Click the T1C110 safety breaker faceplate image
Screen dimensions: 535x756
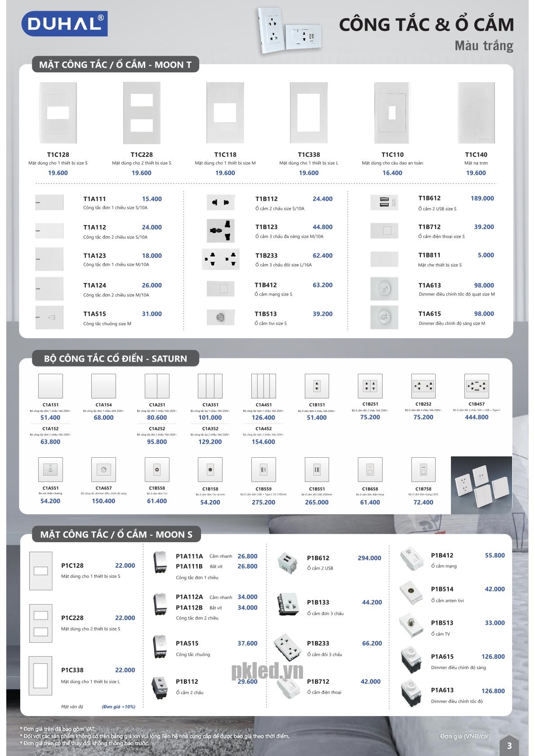point(392,113)
